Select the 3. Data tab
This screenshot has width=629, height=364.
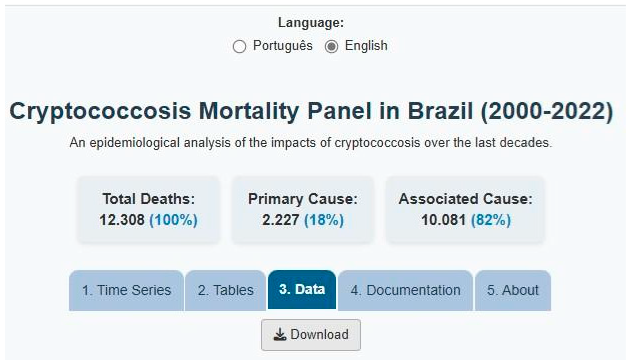coord(302,290)
